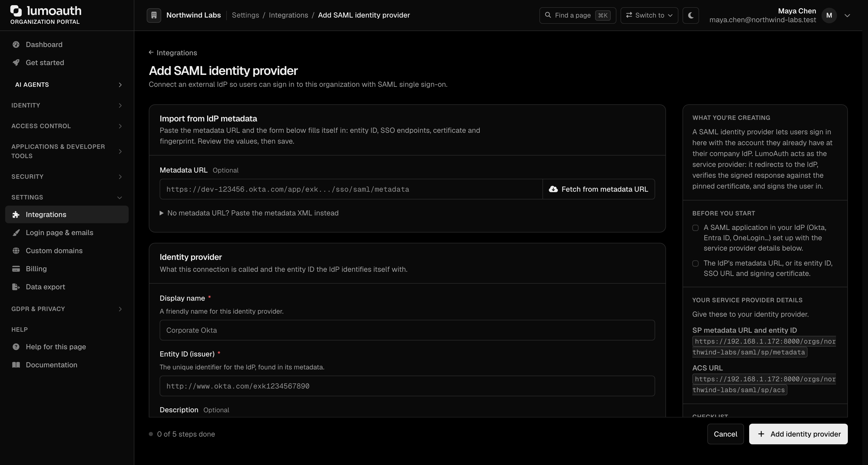
Task: Open the Switch to dropdown
Action: 649,16
